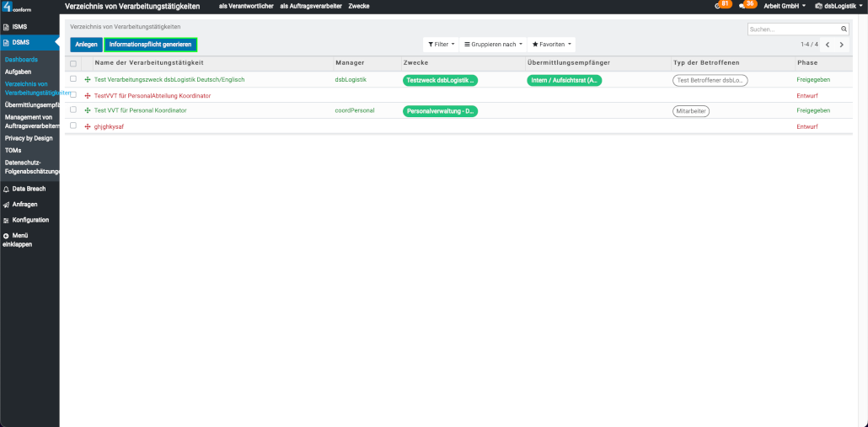This screenshot has height=427, width=868.
Task: Select Data Breach in the sidebar
Action: point(29,189)
